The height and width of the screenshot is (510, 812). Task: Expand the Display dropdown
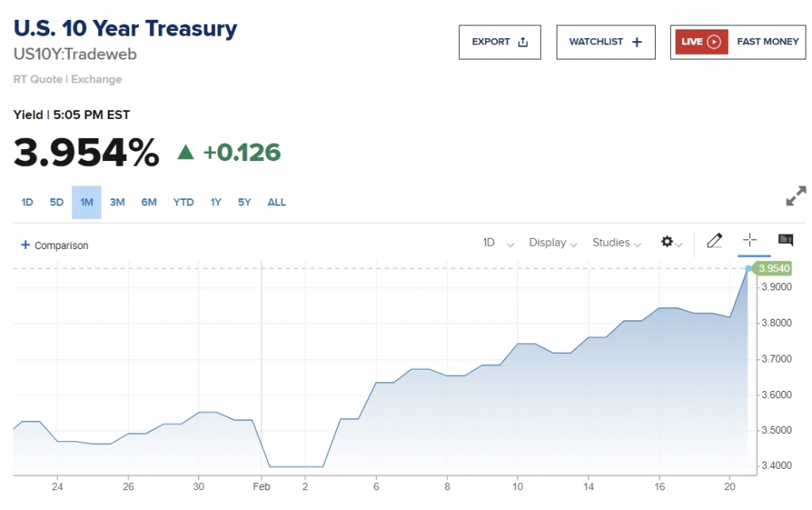pyautogui.click(x=552, y=243)
